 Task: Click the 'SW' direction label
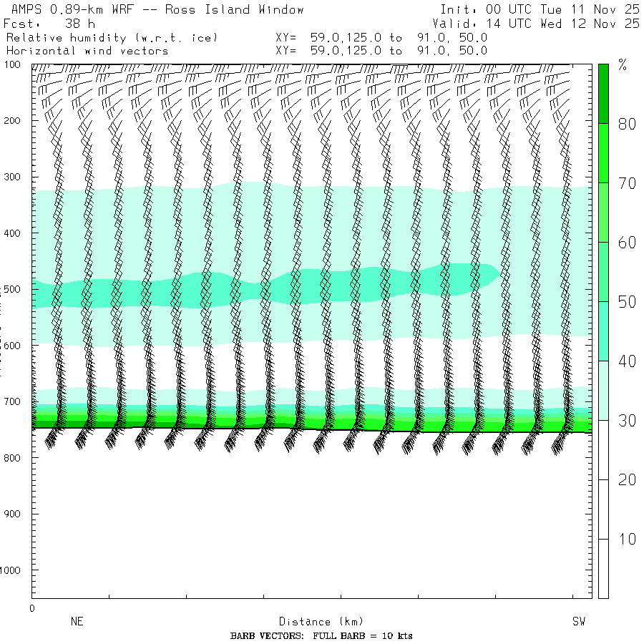579,621
